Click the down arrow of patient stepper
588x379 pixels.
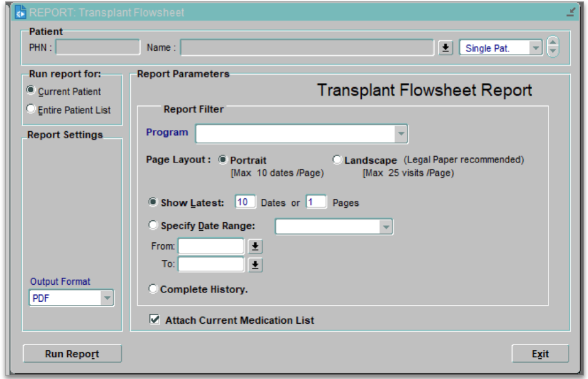click(x=553, y=53)
